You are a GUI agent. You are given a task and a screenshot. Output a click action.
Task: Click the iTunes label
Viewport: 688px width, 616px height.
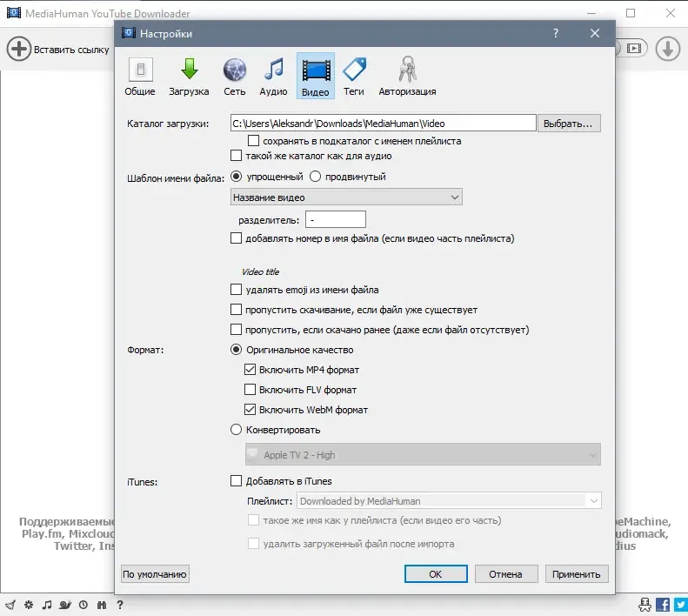pyautogui.click(x=142, y=482)
